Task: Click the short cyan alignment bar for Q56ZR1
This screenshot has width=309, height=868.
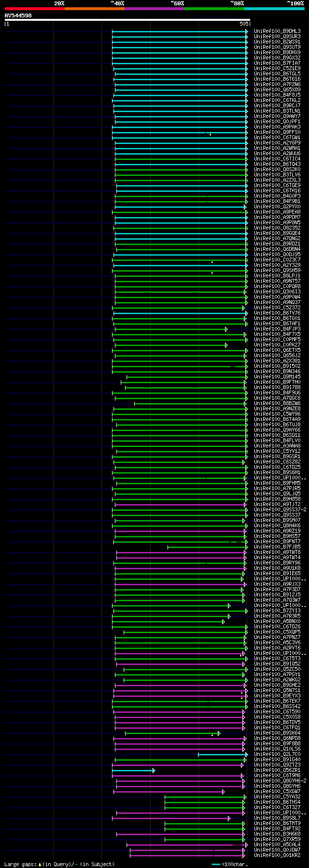Action: tap(133, 770)
